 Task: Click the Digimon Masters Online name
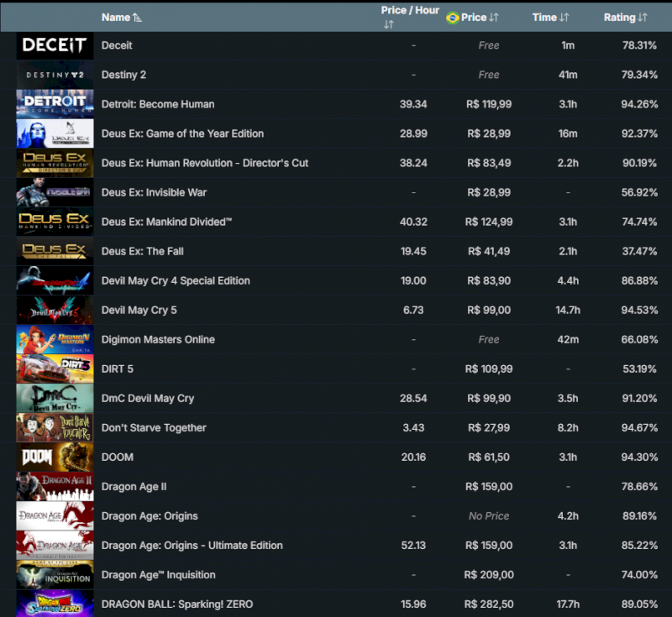point(158,339)
